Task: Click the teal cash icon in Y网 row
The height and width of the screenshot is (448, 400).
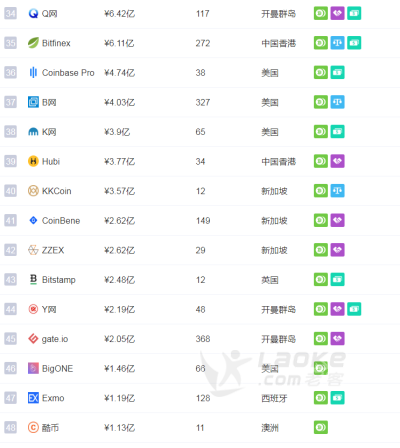Action: pos(354,309)
